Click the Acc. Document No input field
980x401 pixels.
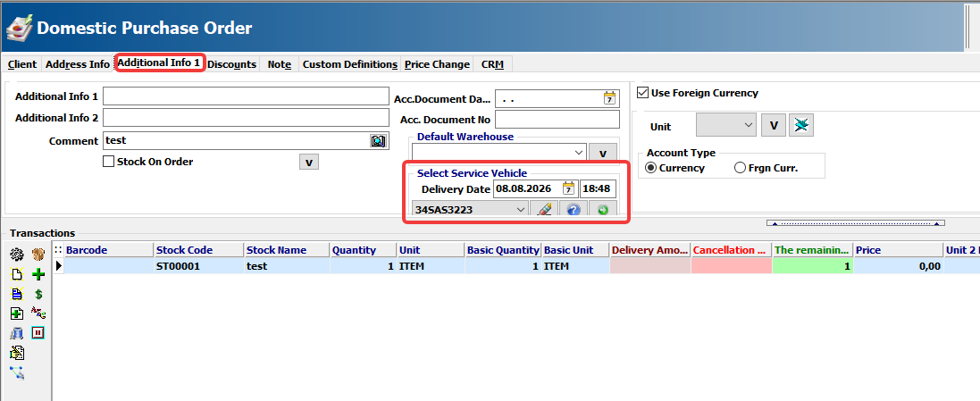tap(557, 120)
